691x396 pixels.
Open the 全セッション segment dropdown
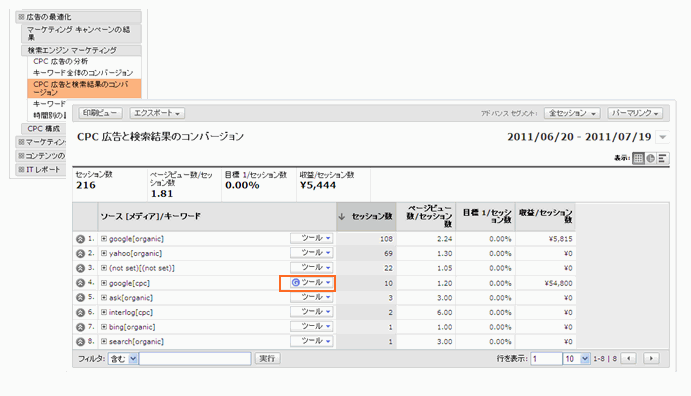tap(572, 113)
